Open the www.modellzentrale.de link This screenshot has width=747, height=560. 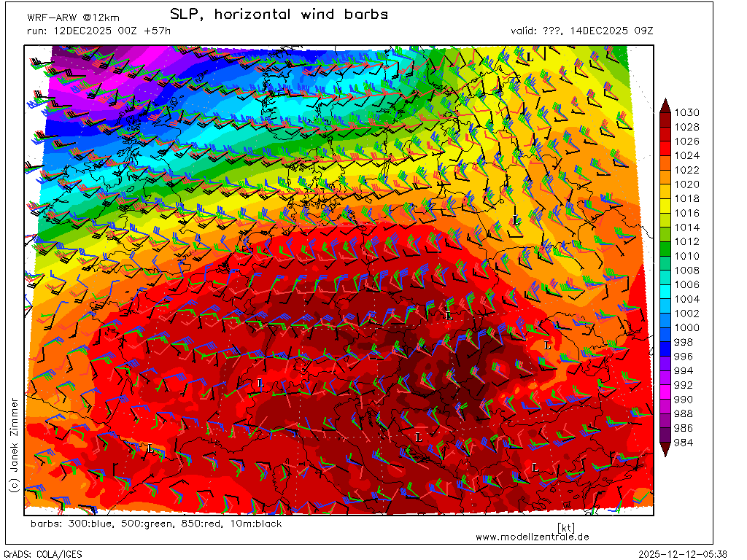[532, 537]
